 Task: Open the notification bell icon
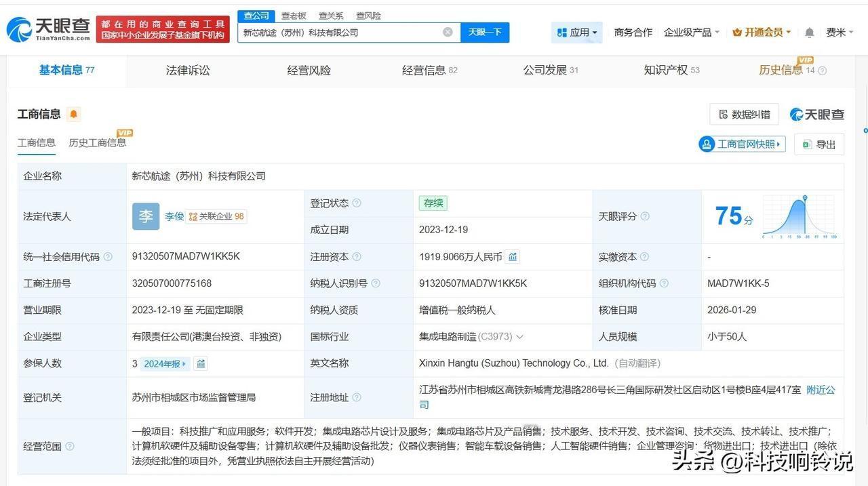click(809, 32)
